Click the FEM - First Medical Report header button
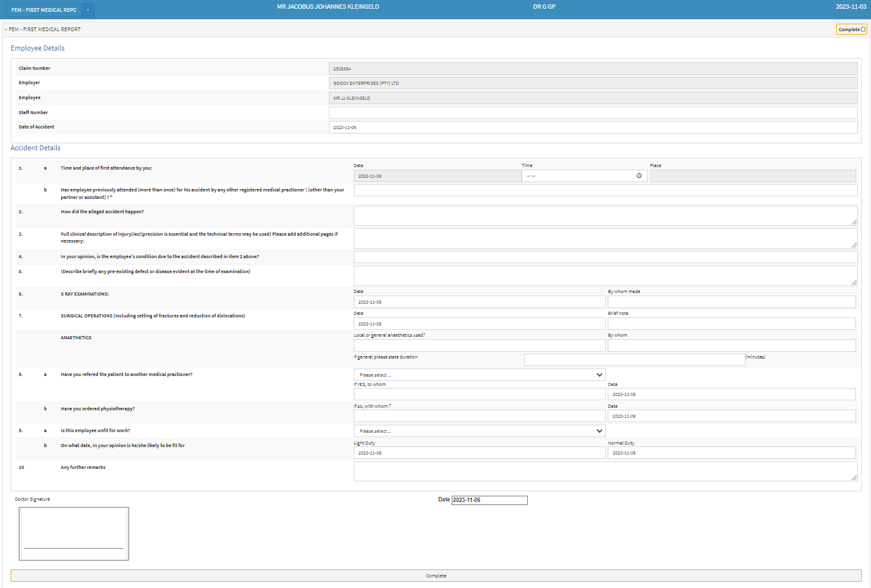Screen dimensions: 871x588 (44, 10)
